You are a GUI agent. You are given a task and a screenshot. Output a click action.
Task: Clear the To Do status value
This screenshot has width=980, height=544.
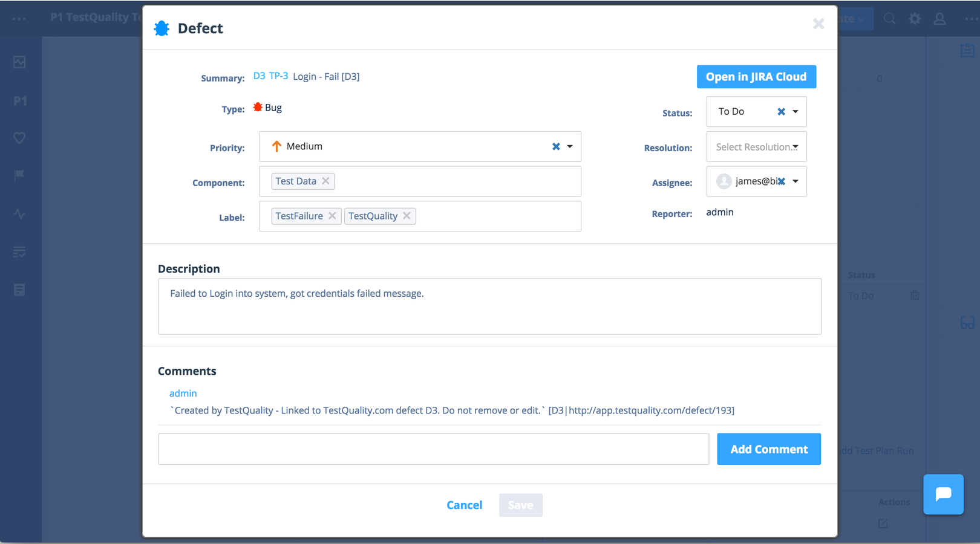point(781,112)
